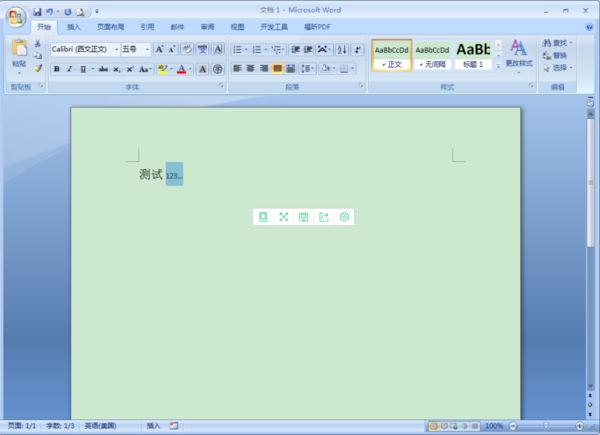
Task: Center the paragraph text
Action: tap(250, 69)
